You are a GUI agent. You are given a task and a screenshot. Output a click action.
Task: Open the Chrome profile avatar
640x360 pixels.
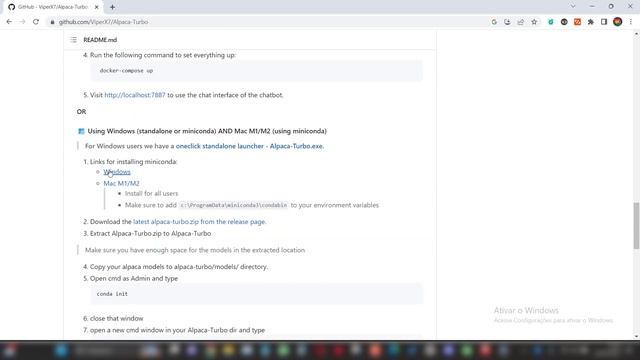pyautogui.click(x=618, y=22)
